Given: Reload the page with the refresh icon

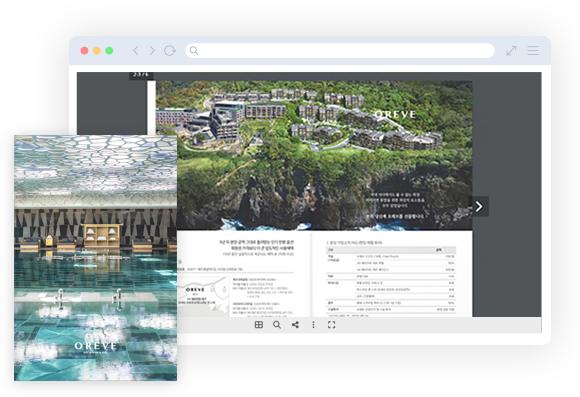Looking at the screenshot, I should (170, 51).
